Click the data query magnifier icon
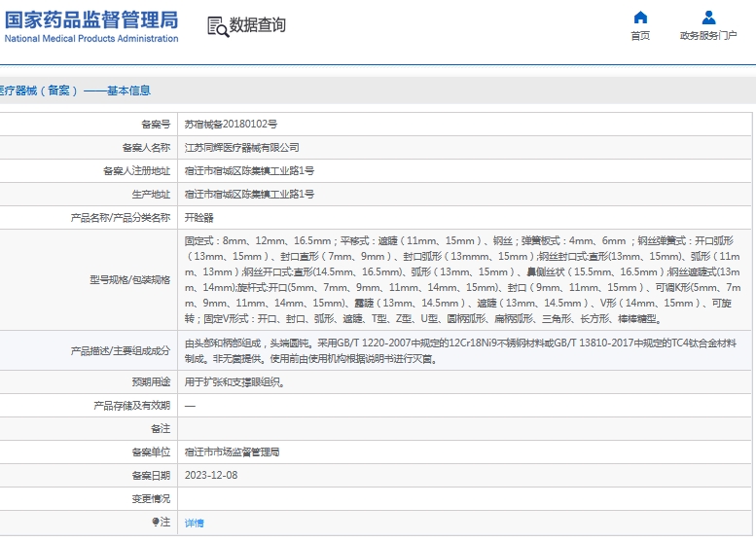This screenshot has height=542, width=756. pos(218,26)
